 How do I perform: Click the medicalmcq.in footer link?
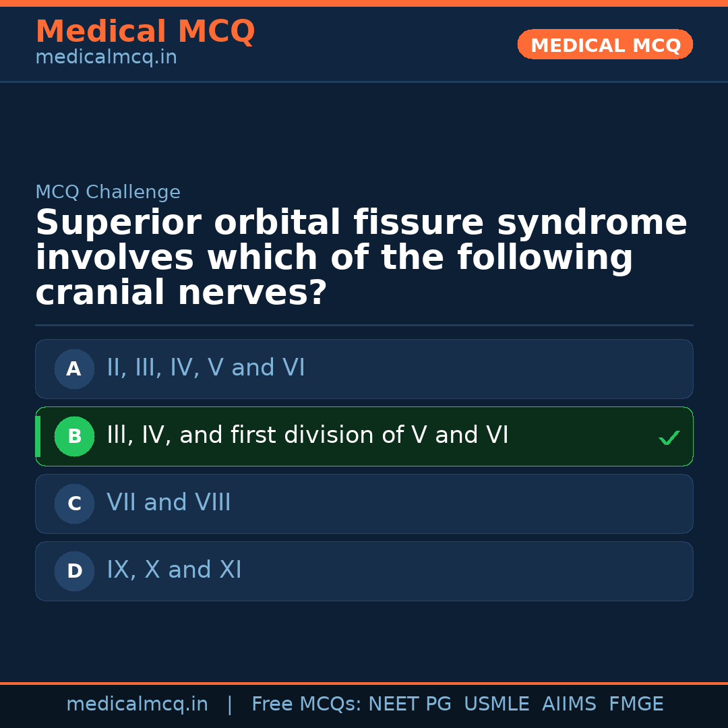coord(138,703)
